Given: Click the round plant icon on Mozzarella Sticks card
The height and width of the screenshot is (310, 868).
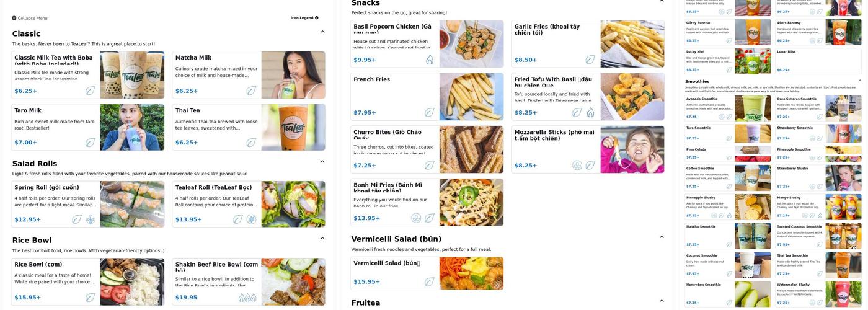Looking at the screenshot, I should (577, 166).
